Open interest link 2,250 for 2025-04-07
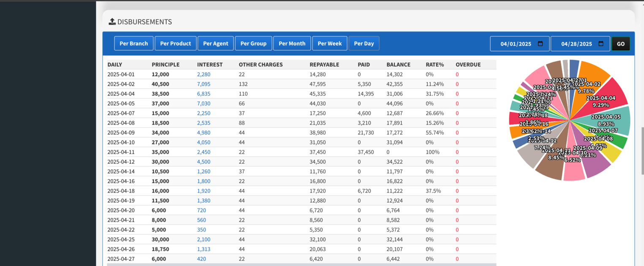This screenshot has height=266, width=644. click(x=204, y=113)
